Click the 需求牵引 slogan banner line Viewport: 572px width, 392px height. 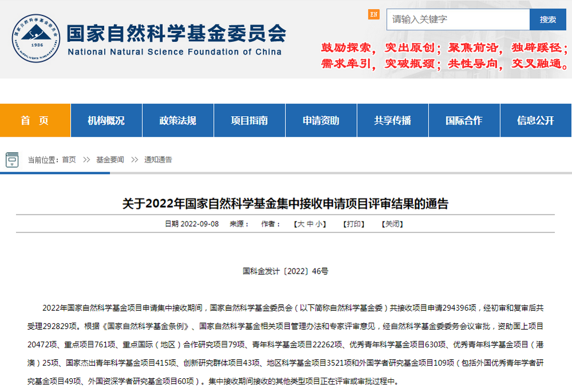pos(444,64)
